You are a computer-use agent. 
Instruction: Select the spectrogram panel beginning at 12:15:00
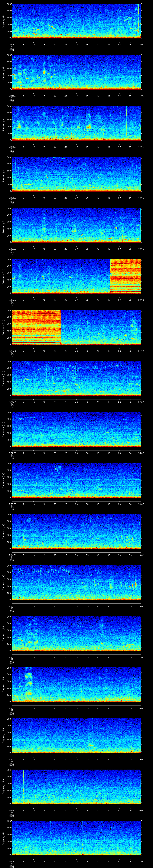77,72
